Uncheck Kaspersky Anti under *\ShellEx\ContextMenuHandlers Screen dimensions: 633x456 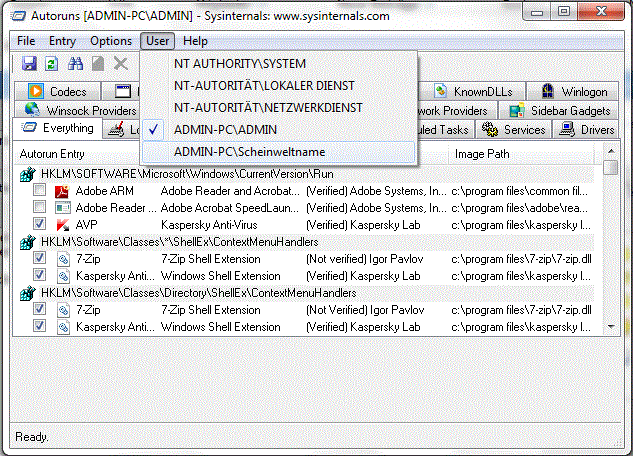[39, 274]
